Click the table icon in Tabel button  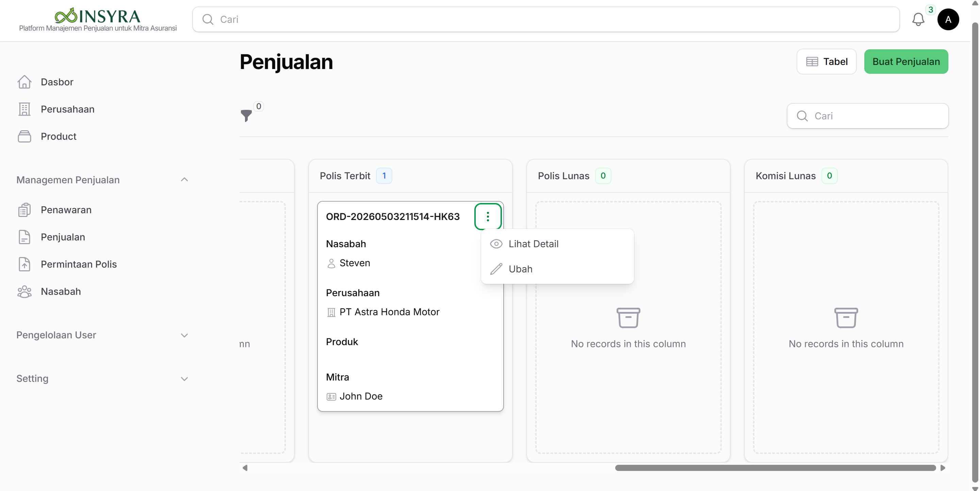coord(812,62)
